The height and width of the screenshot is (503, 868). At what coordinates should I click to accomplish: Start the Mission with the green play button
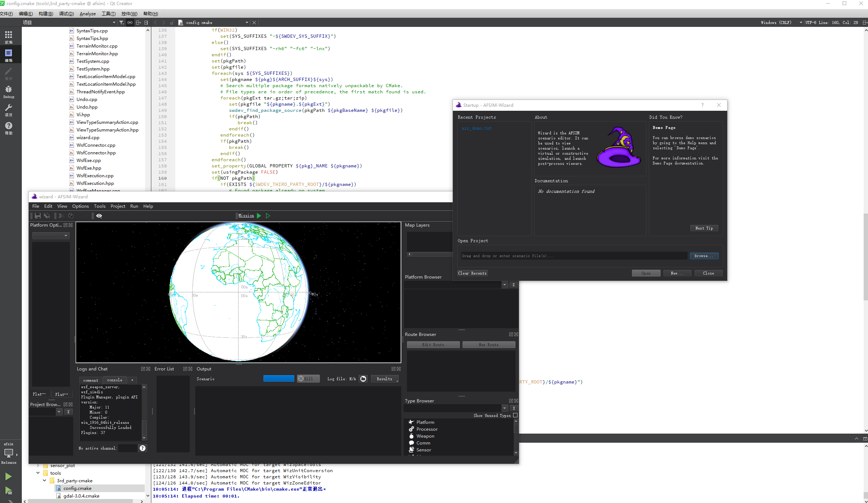coord(259,215)
